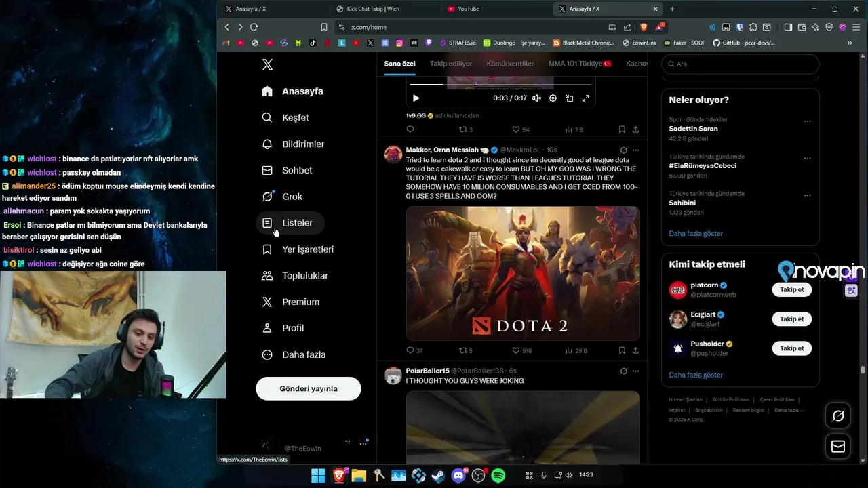Click the Gönderi yayınla button
The height and width of the screenshot is (488, 868).
pyautogui.click(x=309, y=388)
